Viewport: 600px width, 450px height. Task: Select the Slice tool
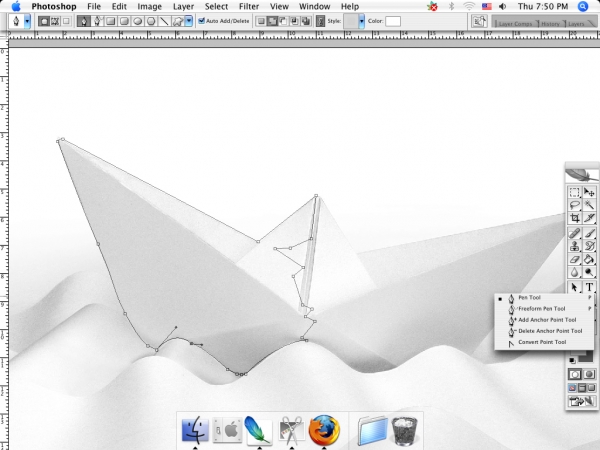tap(589, 218)
